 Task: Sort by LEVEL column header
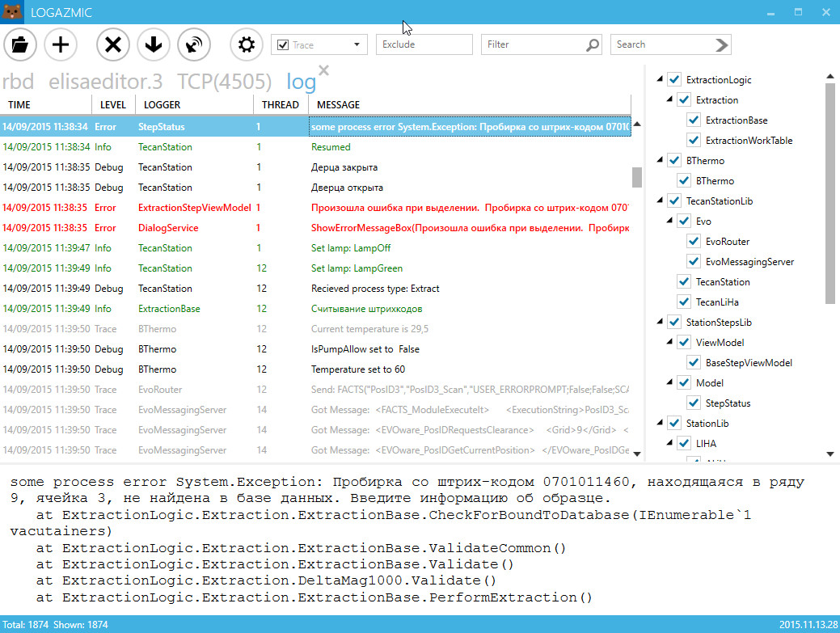pos(113,105)
